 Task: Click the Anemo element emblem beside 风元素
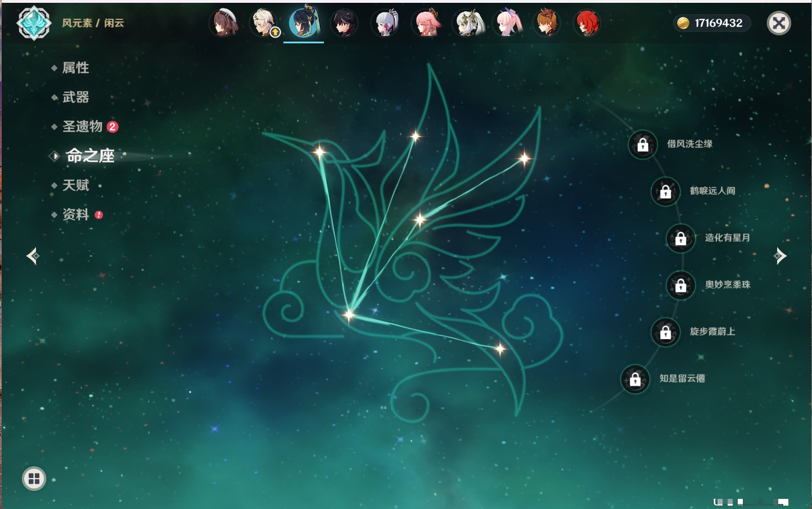click(34, 23)
